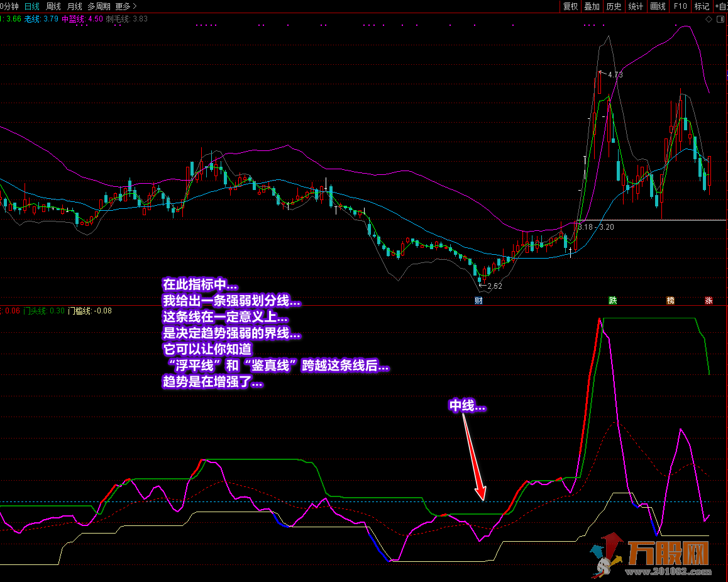The width and height of the screenshot is (728, 582).
Task: Click the diamond icon at chart top-right
Action: pyautogui.click(x=709, y=19)
